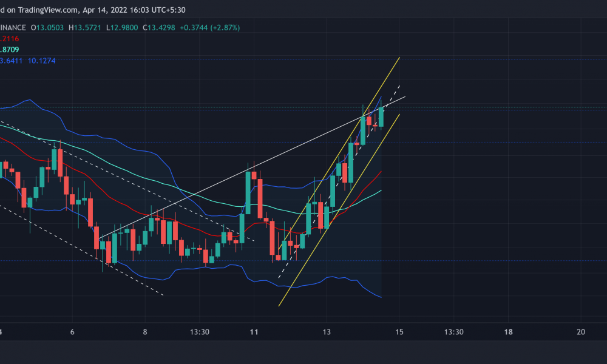Click the time axis label 18
607x364 pixels.
pos(508,332)
